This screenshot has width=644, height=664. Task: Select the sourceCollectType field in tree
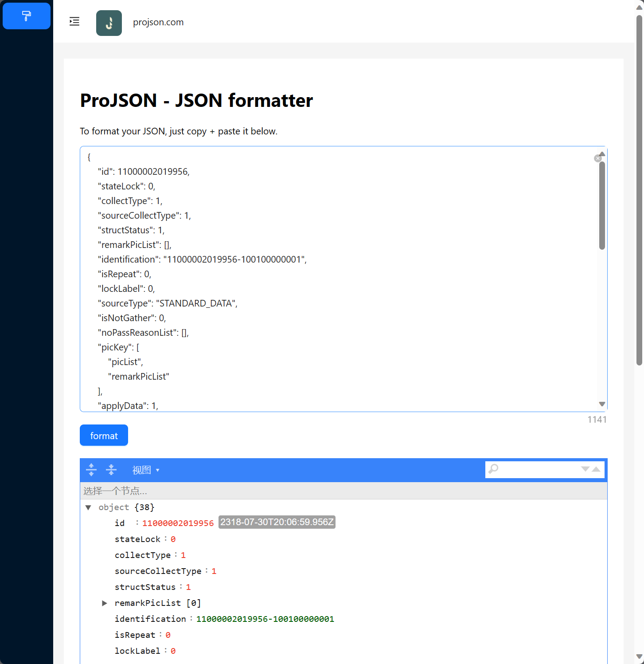pyautogui.click(x=158, y=571)
